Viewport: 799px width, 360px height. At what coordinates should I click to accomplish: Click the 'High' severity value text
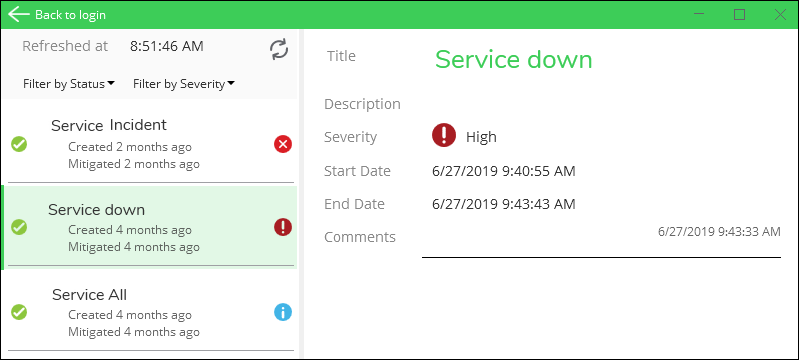coord(481,137)
